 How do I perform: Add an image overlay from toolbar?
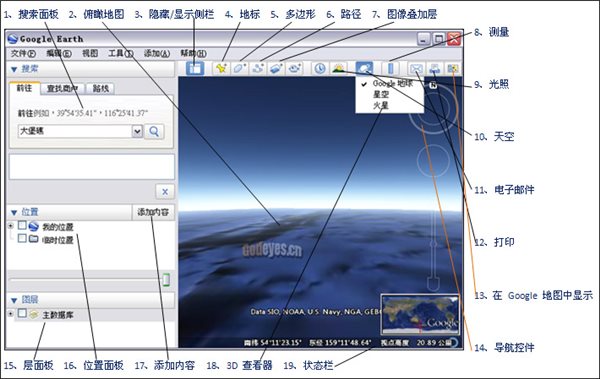tap(276, 69)
